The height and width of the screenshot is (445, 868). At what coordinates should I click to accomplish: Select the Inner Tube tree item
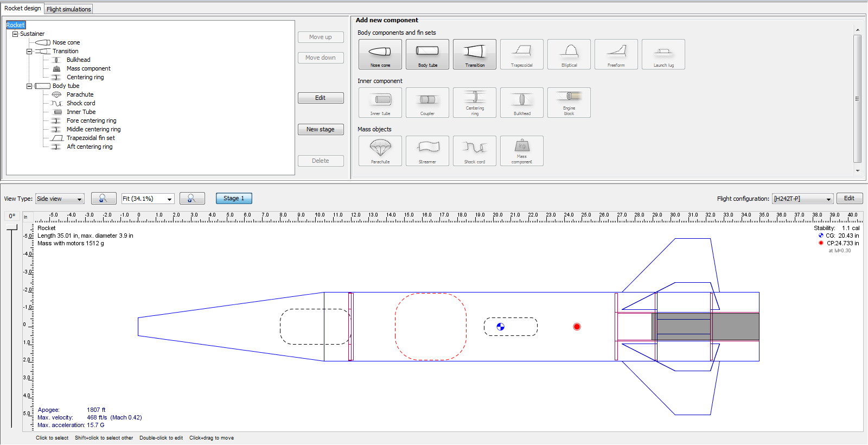pyautogui.click(x=81, y=112)
